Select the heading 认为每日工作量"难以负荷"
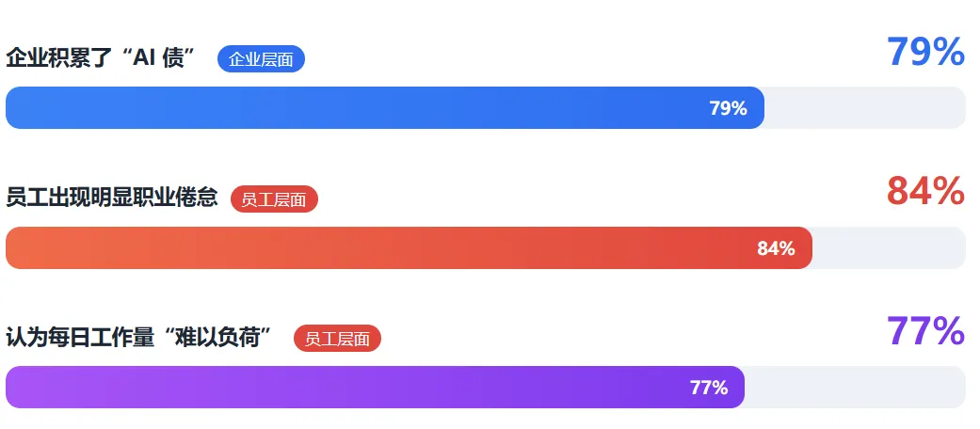980x429 pixels. pyautogui.click(x=139, y=337)
